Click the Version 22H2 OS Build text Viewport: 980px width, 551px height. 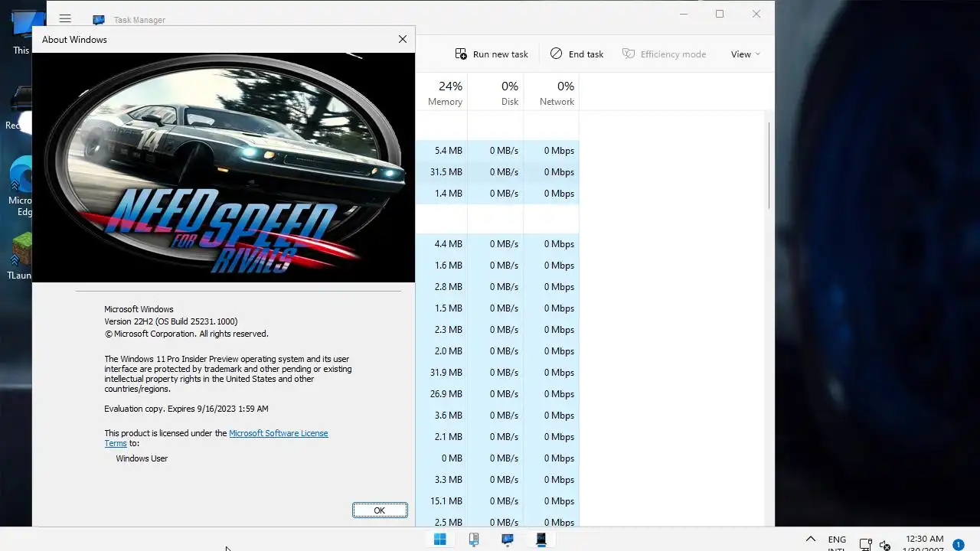tap(171, 321)
